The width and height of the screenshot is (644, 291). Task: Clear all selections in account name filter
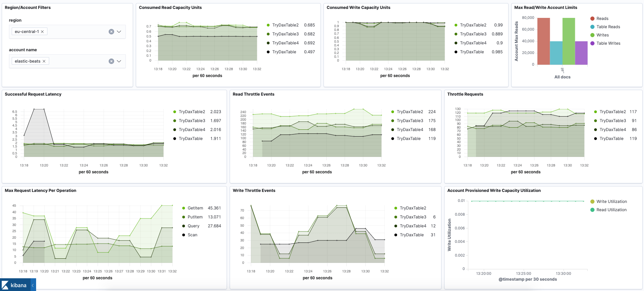pos(111,61)
